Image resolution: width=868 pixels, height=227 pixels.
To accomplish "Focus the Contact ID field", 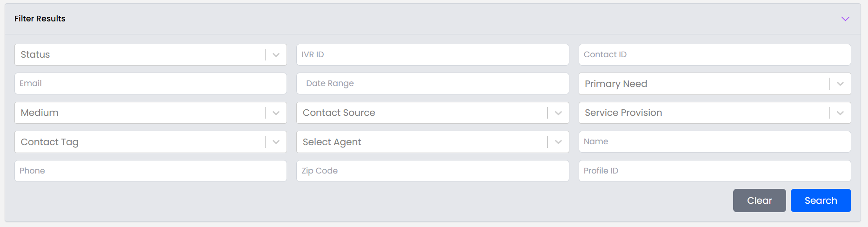I will pos(714,55).
